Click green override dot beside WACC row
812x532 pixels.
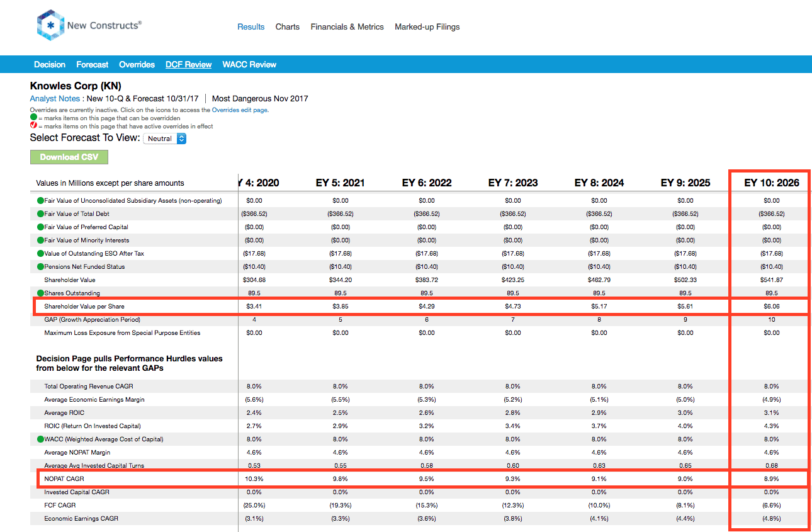coord(40,439)
